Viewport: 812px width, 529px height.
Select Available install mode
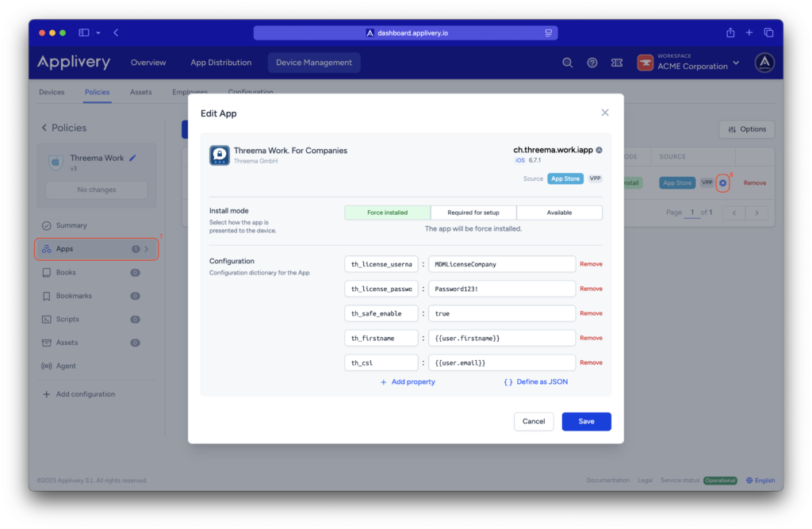559,213
